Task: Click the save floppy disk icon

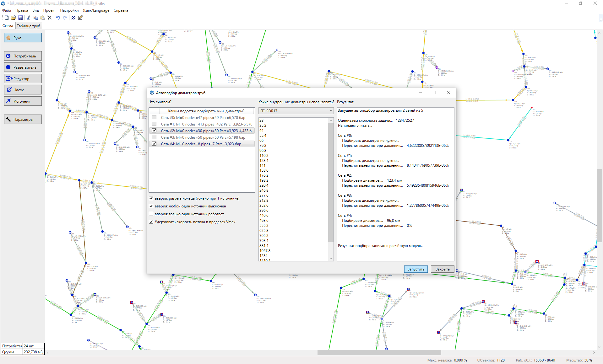Action: point(20,18)
